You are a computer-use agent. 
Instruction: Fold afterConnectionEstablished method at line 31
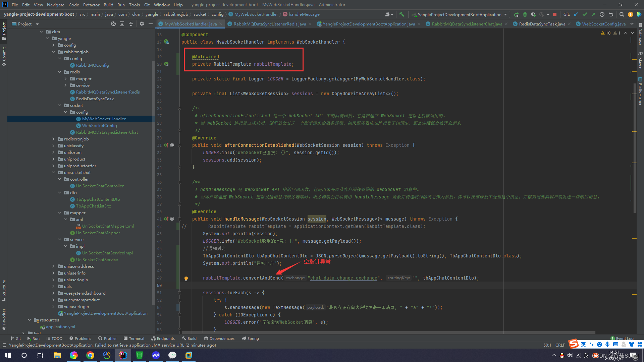click(179, 145)
